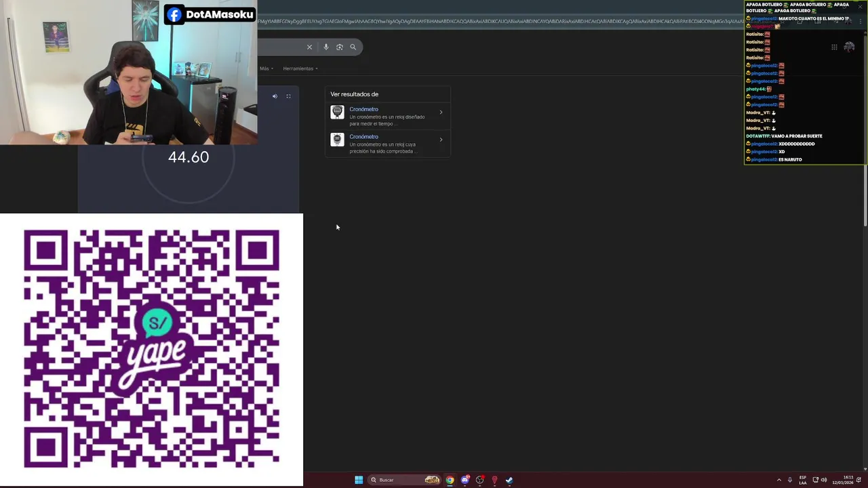Open Steam from the taskbar
Screen dimensions: 868x488
click(x=509, y=480)
